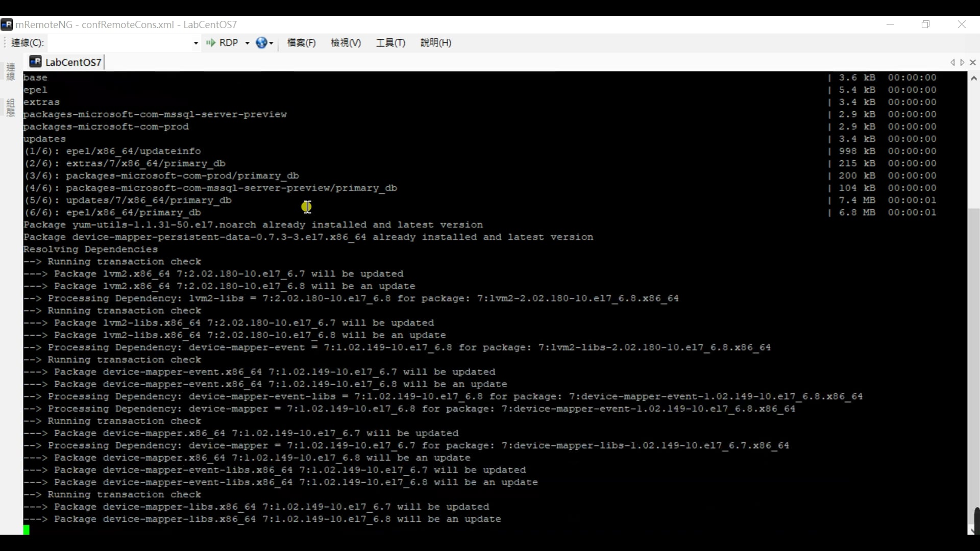Screen dimensions: 980x551
Task: Open the 工具(T) menu
Action: pyautogui.click(x=390, y=43)
